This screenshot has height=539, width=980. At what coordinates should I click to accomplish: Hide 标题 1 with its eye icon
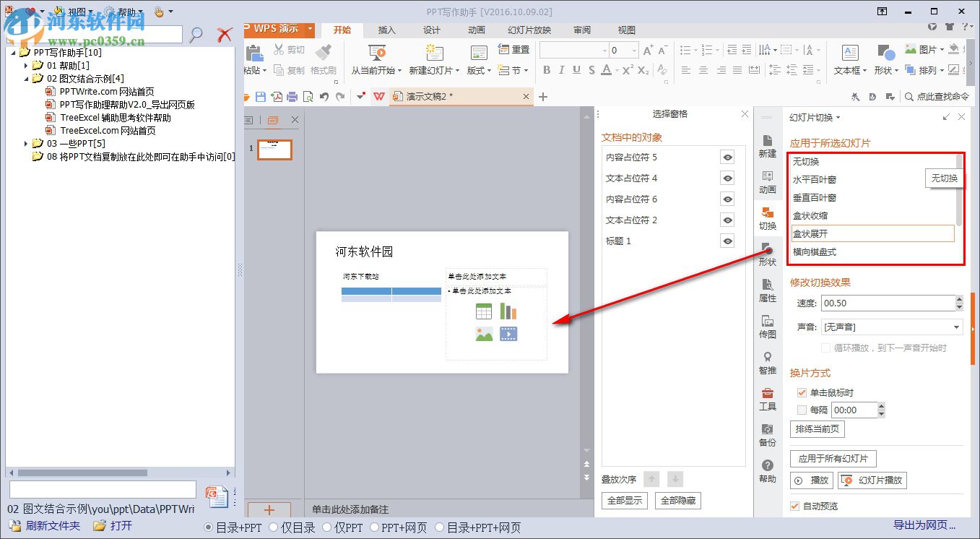coord(727,241)
